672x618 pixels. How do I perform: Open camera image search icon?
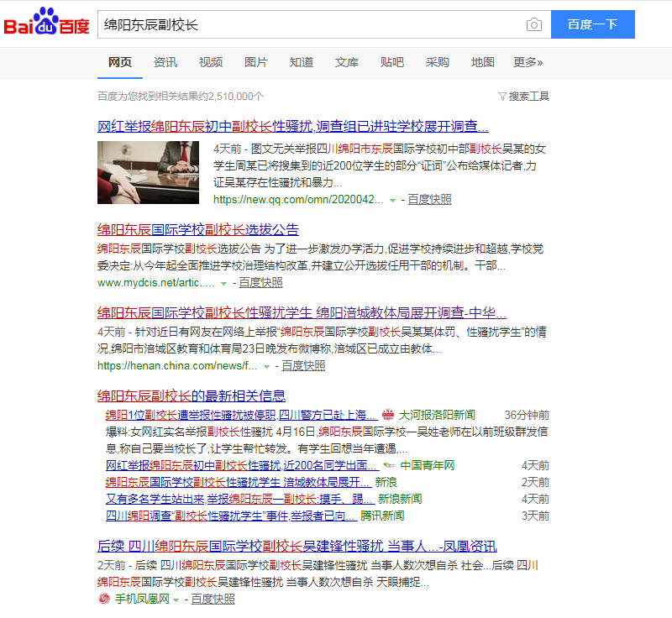[533, 25]
